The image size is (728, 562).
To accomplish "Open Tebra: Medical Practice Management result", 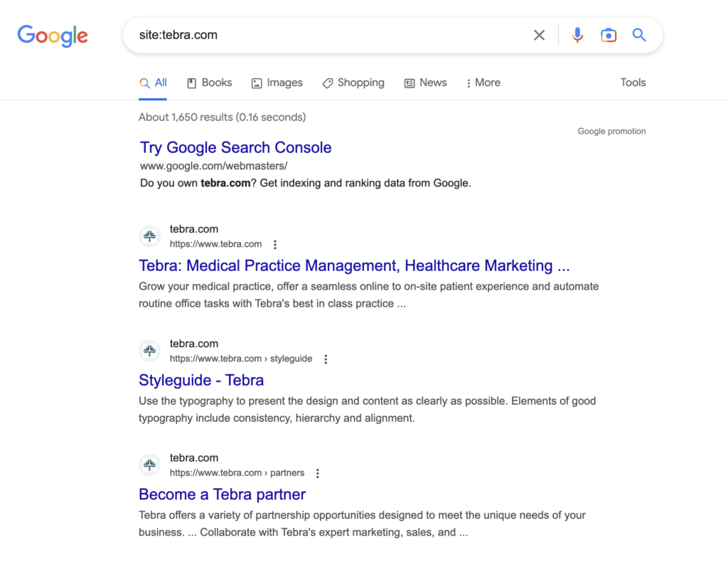I will pyautogui.click(x=354, y=265).
